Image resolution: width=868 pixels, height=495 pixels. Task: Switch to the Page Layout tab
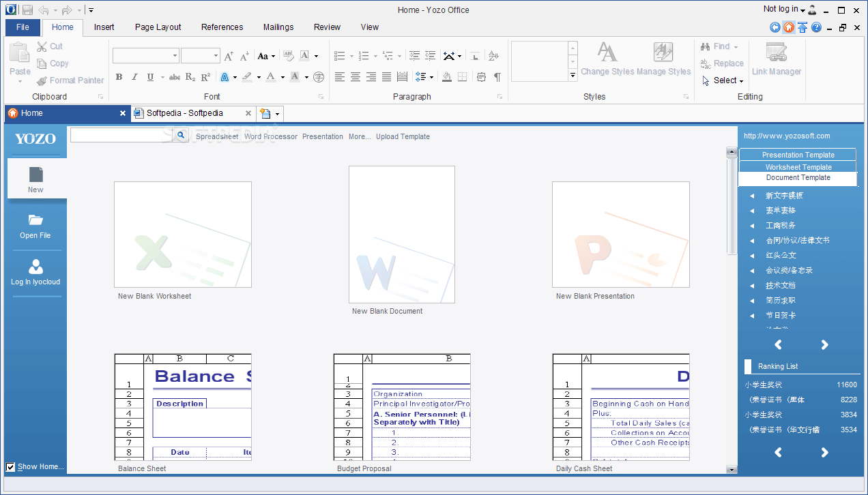point(158,27)
